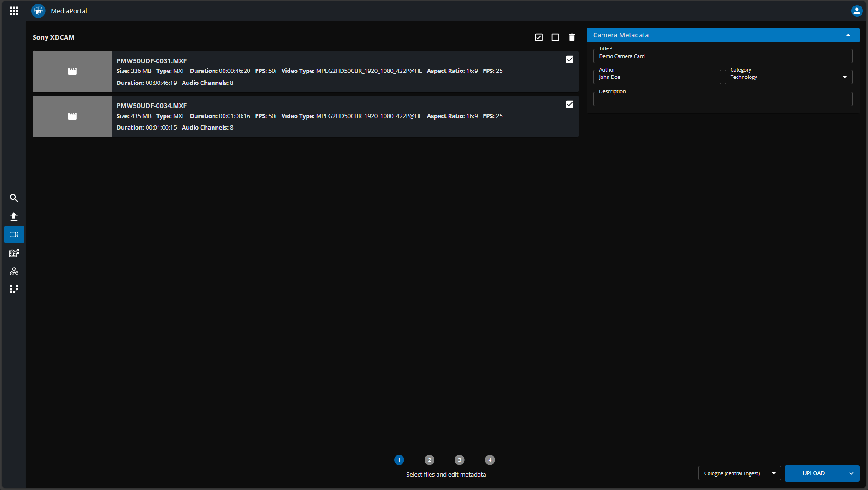This screenshot has height=490, width=868.
Task: Click the trash icon to delete files
Action: click(x=572, y=37)
